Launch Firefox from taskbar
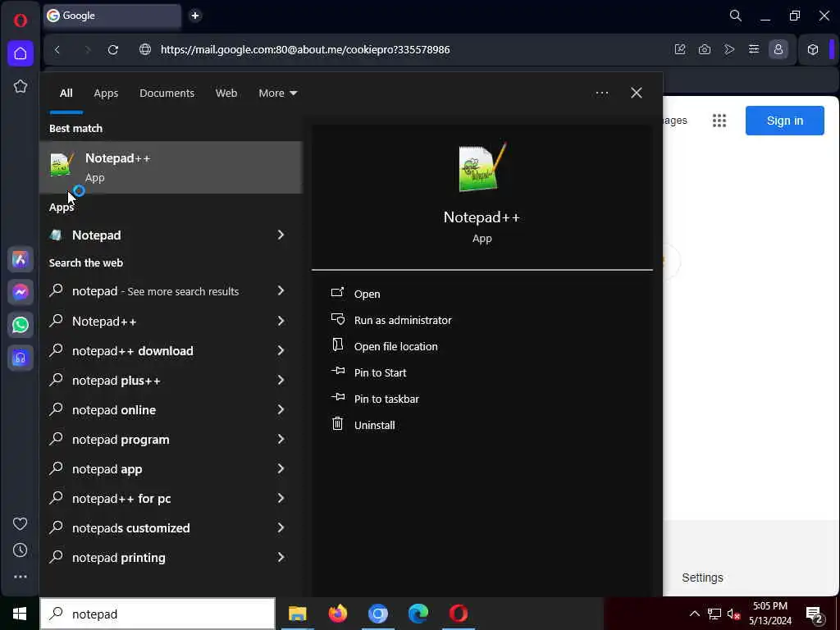The height and width of the screenshot is (630, 840). coord(337,614)
